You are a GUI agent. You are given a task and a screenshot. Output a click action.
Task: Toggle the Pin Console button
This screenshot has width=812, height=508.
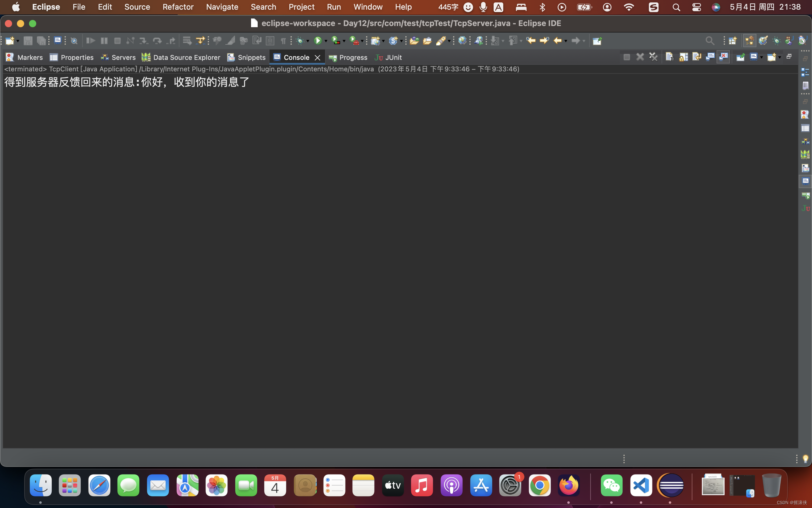tap(740, 57)
